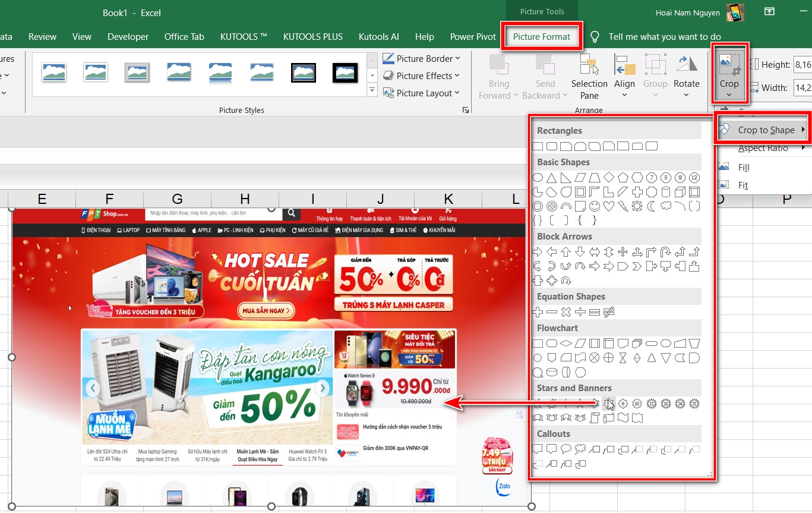Select the Chevron block arrow shape
The width and height of the screenshot is (812, 513).
[x=637, y=266]
